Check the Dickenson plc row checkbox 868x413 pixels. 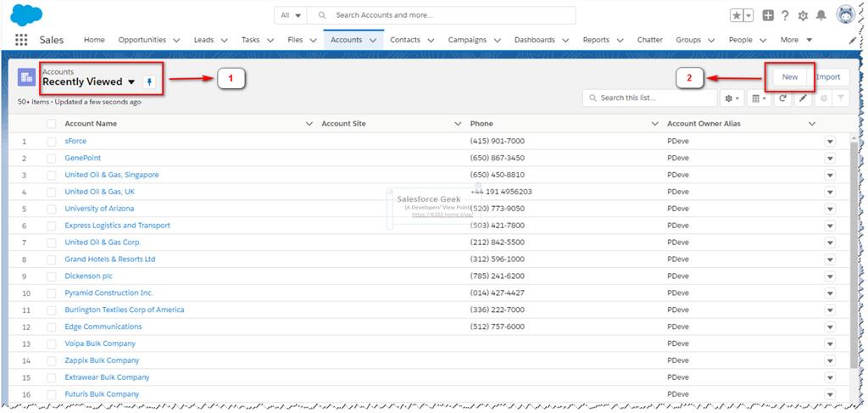[x=52, y=276]
